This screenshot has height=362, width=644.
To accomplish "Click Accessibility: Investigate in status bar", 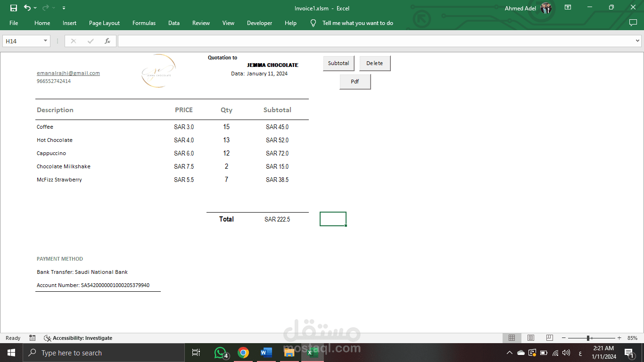I will (x=78, y=338).
